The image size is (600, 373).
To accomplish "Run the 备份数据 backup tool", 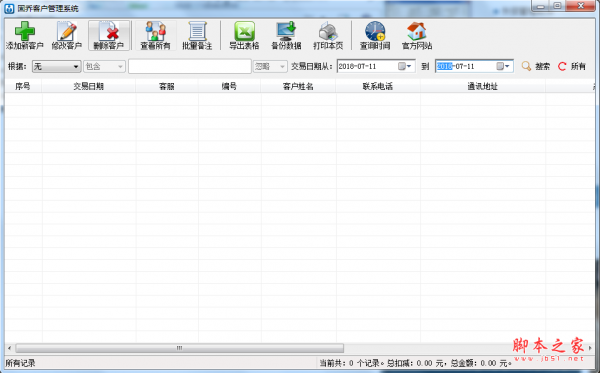I will pyautogui.click(x=286, y=36).
